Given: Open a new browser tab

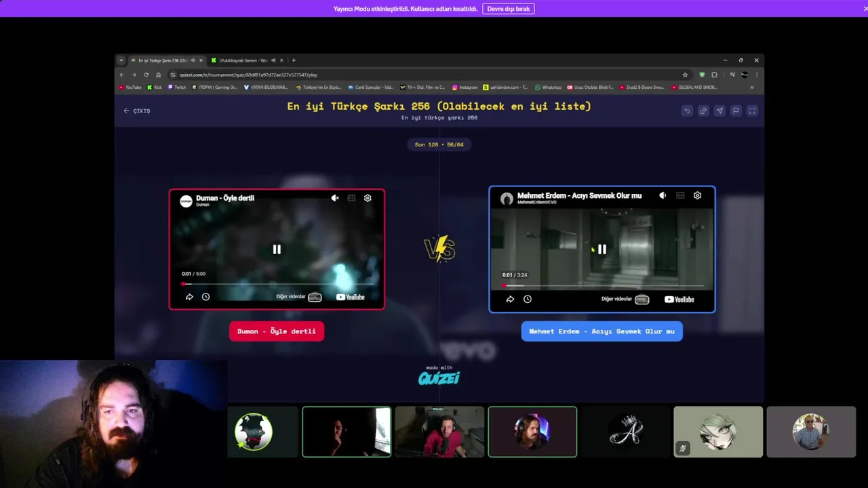Looking at the screenshot, I should 294,60.
